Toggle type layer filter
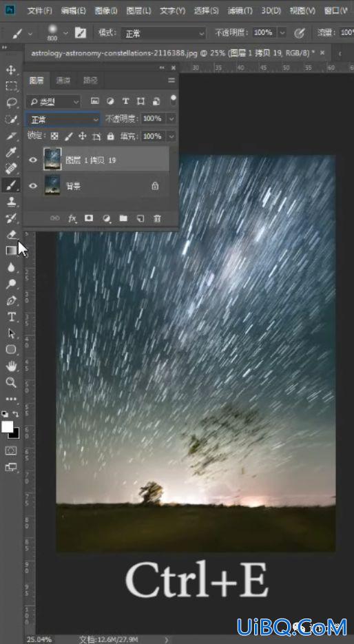This screenshot has width=354, height=644. [125, 101]
